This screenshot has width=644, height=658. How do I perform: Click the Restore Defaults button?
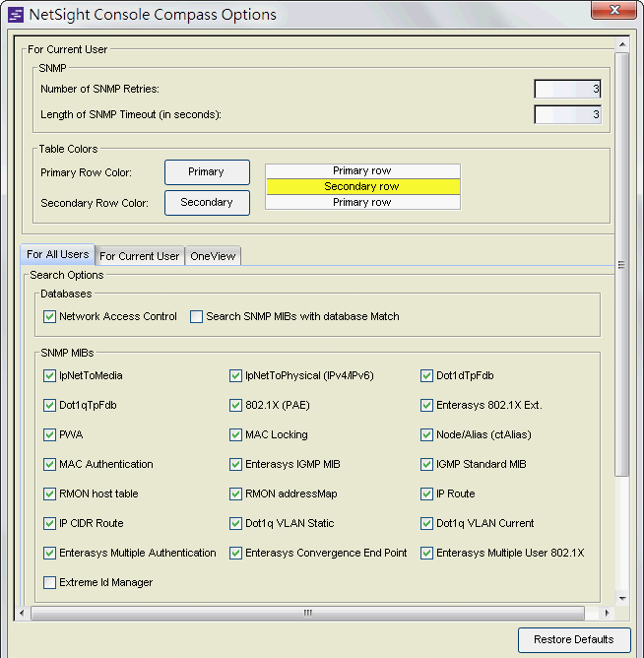pyautogui.click(x=574, y=639)
